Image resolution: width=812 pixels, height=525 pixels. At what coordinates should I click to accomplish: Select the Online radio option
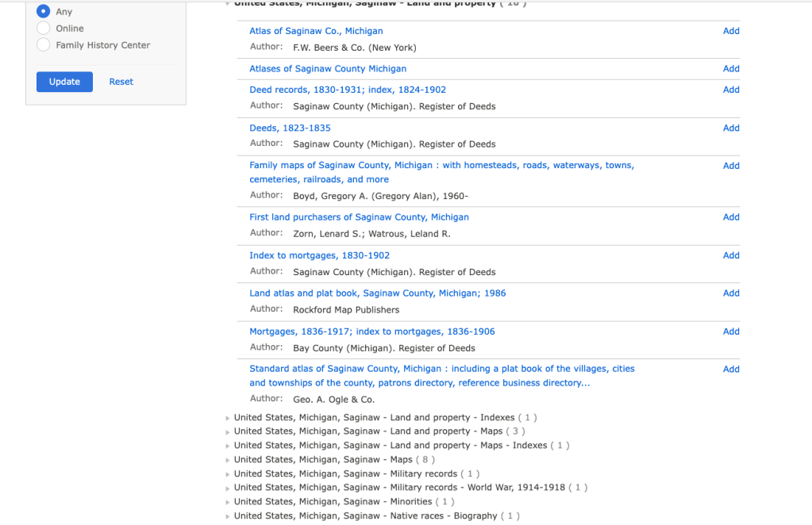coord(44,29)
